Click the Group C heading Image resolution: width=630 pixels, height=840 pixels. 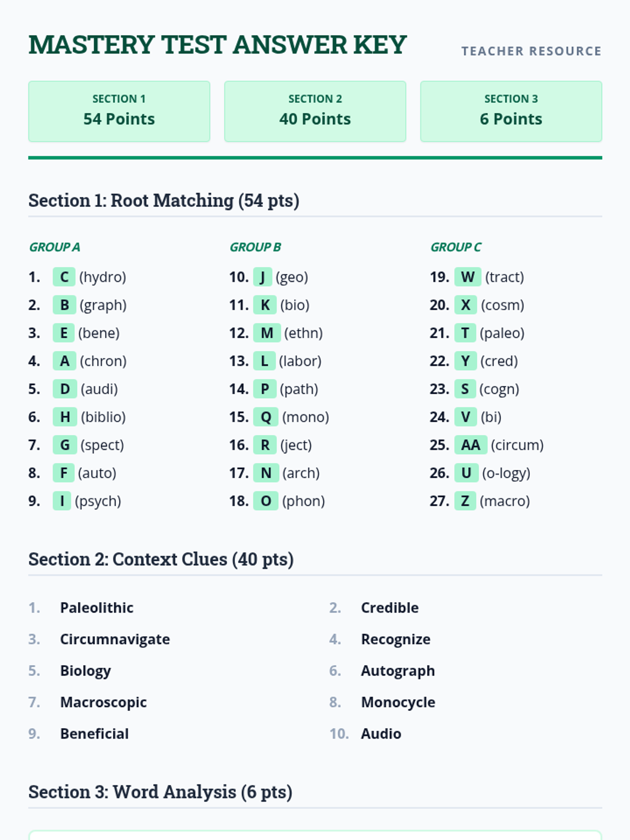click(456, 247)
